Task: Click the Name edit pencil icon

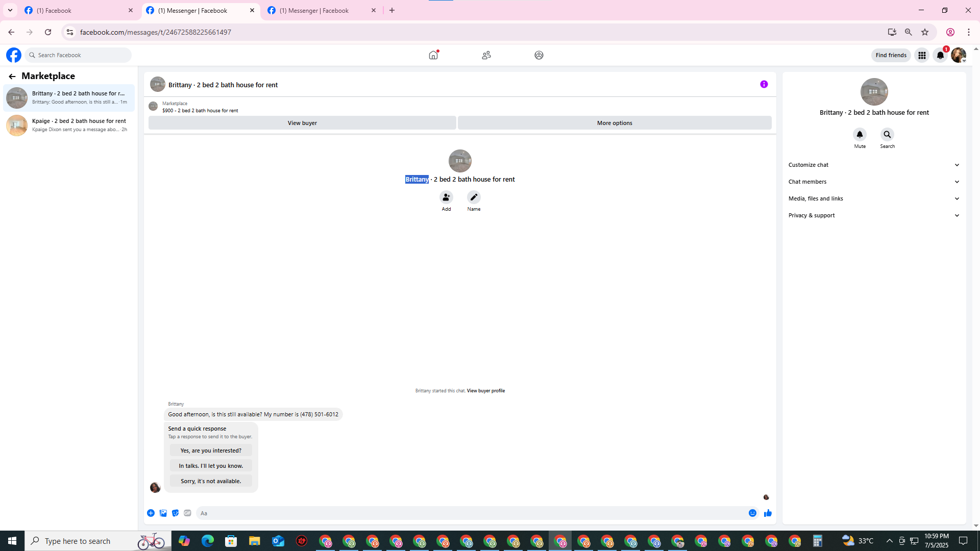Action: pos(474,197)
